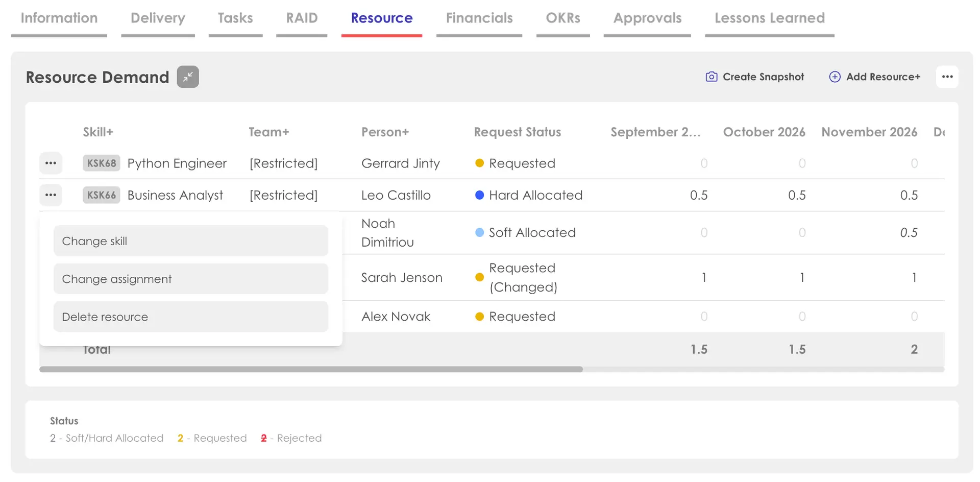Click [Restricted] team in Business Analyst row

coord(284,195)
